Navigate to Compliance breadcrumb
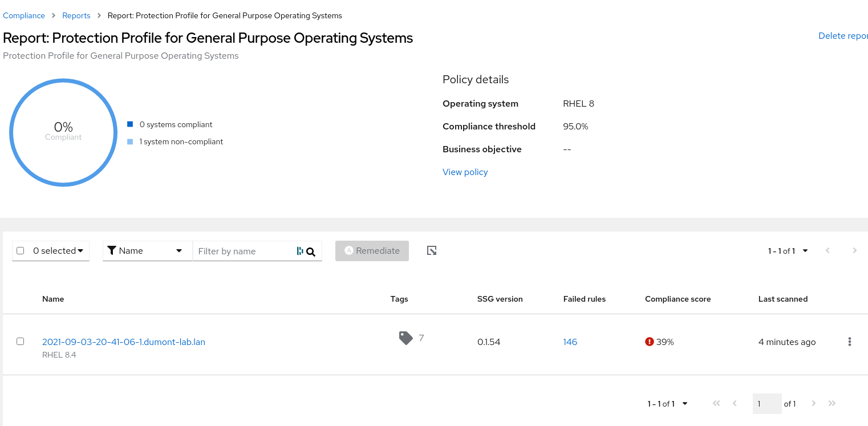Viewport: 868px width, 426px height. click(x=24, y=15)
